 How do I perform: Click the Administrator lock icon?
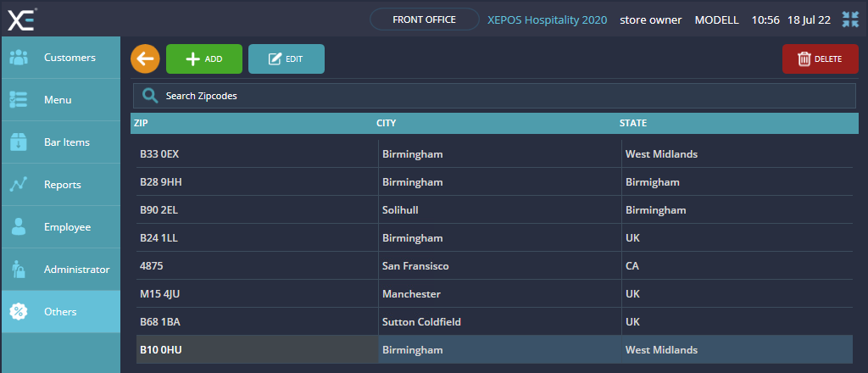click(19, 270)
